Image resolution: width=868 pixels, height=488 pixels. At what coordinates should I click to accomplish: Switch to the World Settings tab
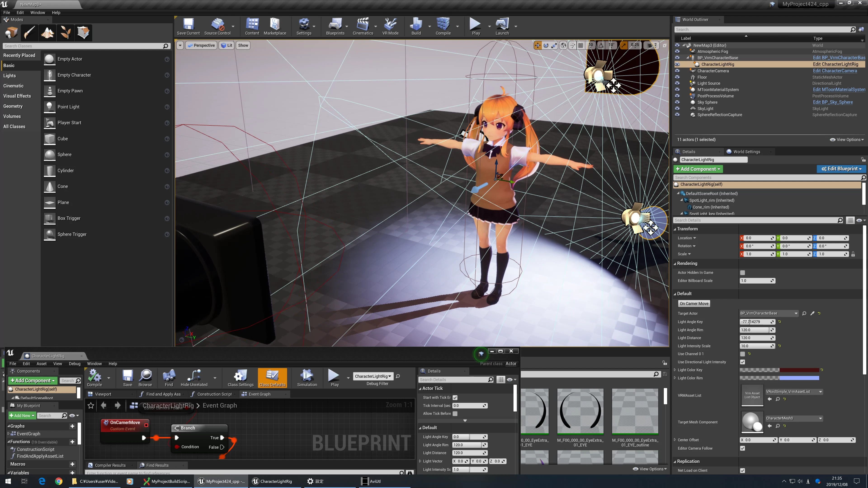[747, 152]
